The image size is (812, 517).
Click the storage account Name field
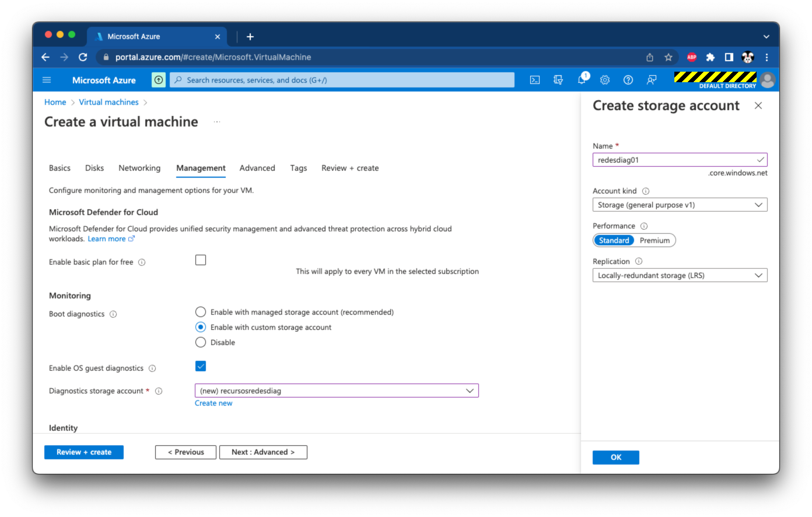(x=674, y=160)
